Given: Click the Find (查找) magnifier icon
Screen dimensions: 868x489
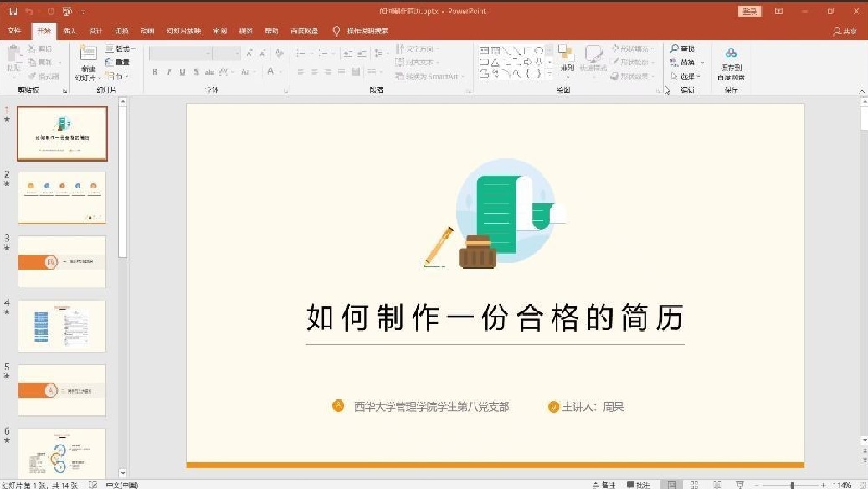Looking at the screenshot, I should pos(675,49).
